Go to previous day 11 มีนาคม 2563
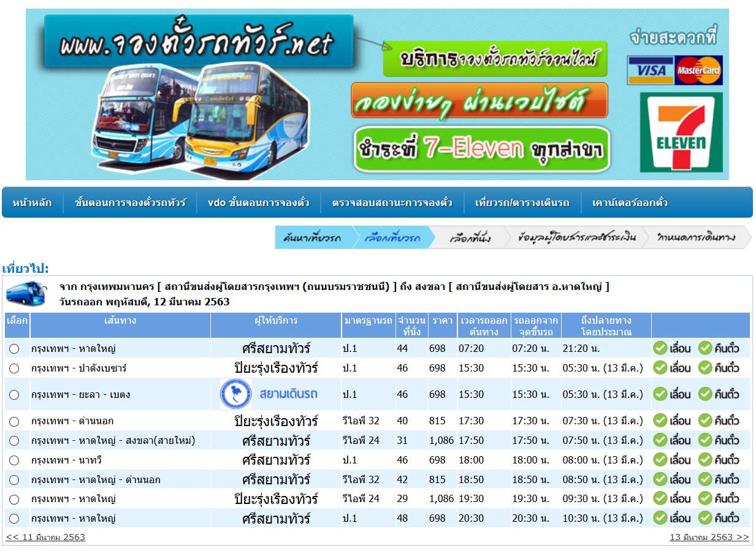Image resolution: width=756 pixels, height=553 pixels. (x=45, y=537)
